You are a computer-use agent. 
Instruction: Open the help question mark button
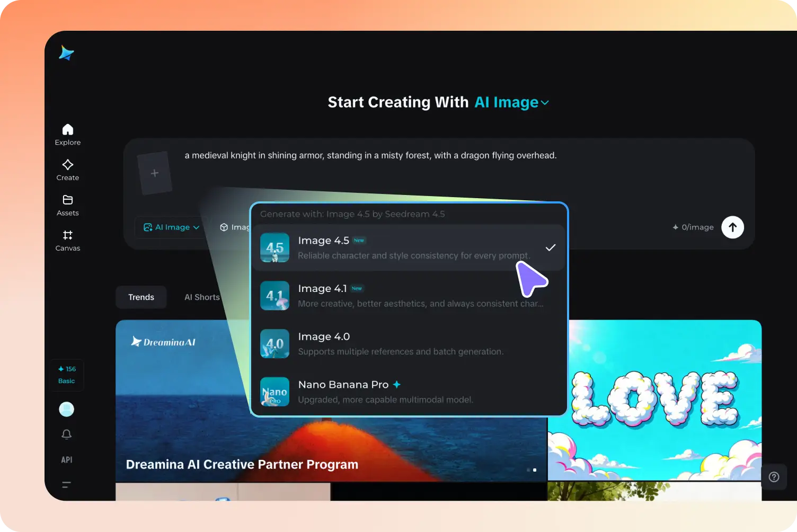[x=774, y=477]
